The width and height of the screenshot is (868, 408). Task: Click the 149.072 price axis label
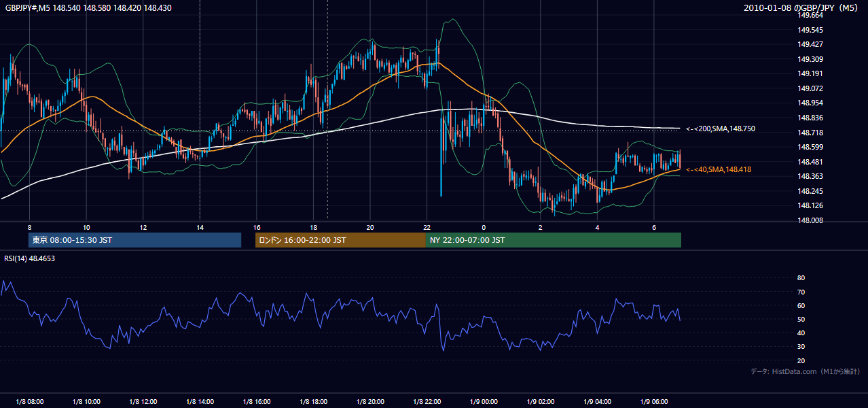810,88
